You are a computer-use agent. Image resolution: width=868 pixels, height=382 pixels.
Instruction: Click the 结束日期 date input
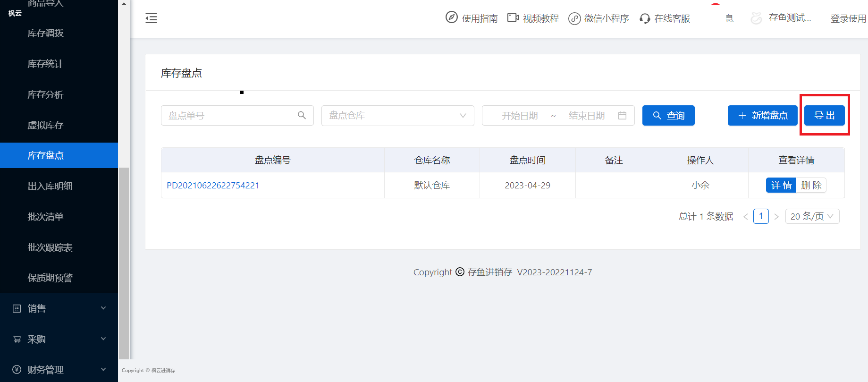587,116
